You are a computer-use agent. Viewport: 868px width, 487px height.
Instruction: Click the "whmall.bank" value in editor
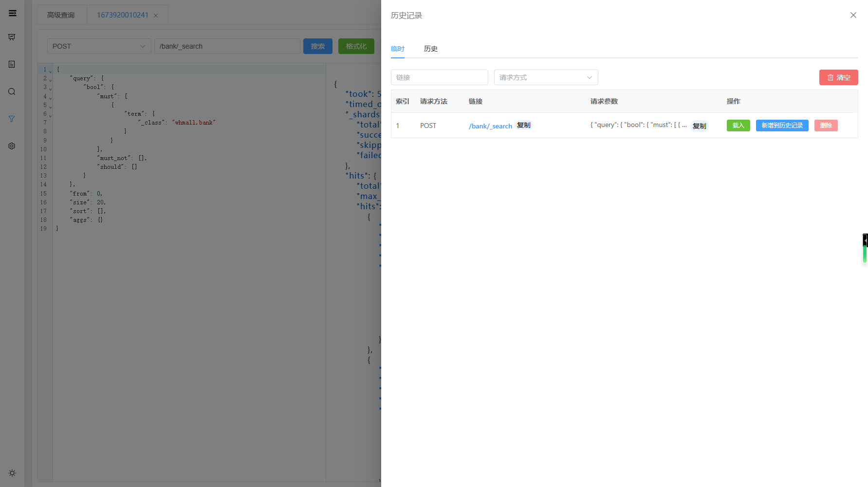(x=194, y=123)
